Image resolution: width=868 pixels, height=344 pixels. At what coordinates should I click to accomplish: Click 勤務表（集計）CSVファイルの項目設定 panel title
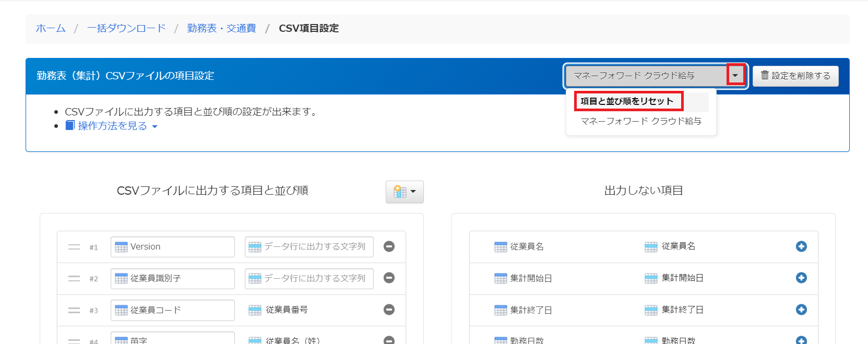125,76
